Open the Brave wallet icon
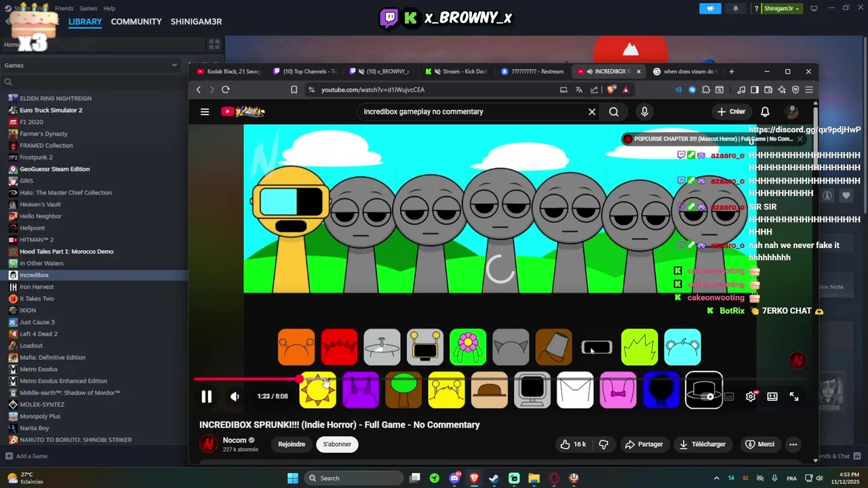The height and width of the screenshot is (488, 868). (768, 89)
